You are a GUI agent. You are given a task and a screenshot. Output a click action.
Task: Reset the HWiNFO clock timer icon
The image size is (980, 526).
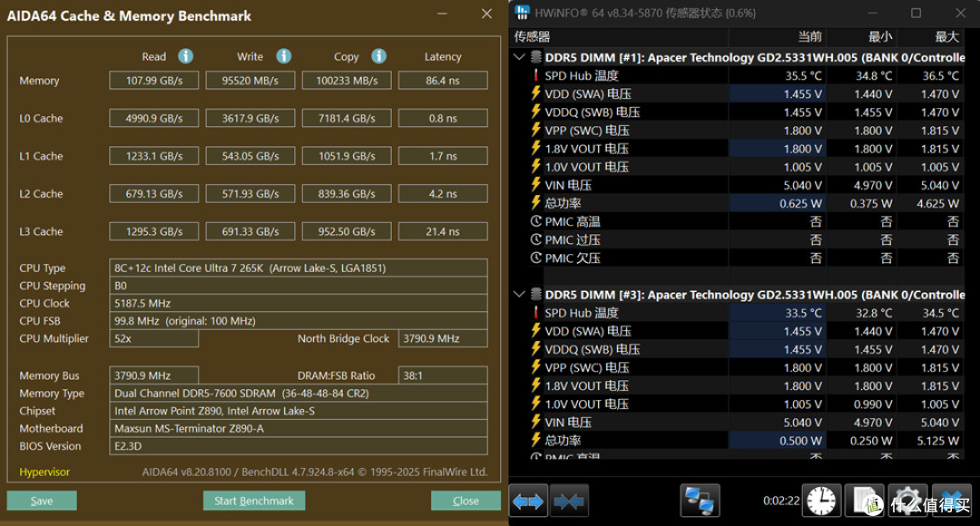[x=821, y=501]
